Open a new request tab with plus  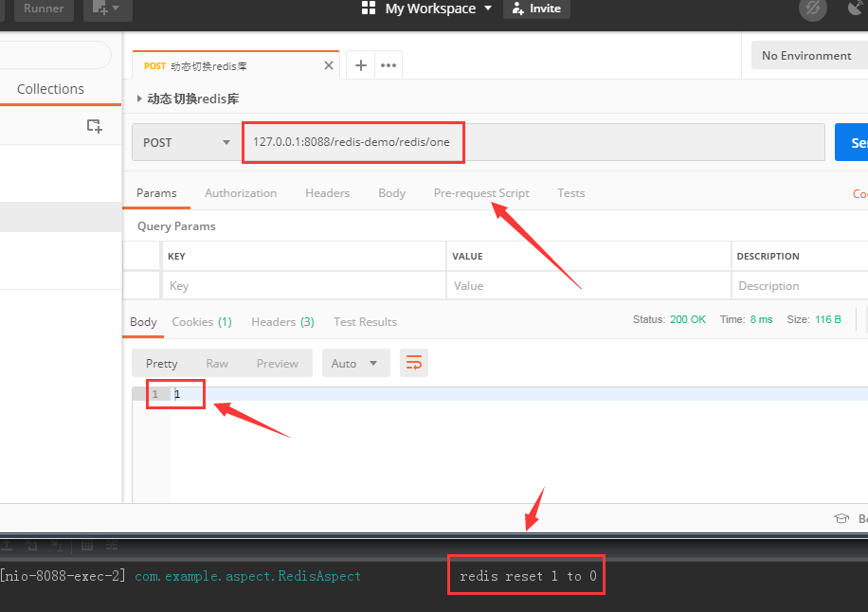[361, 65]
